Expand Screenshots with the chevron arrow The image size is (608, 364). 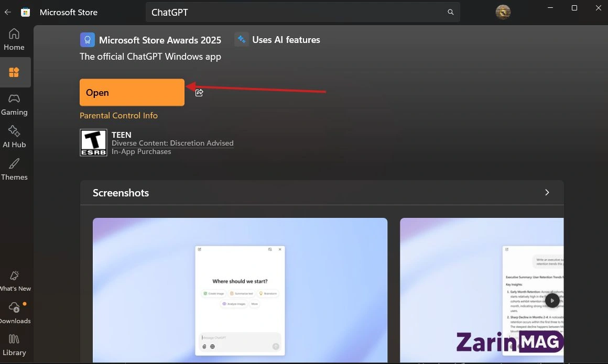[x=547, y=192]
